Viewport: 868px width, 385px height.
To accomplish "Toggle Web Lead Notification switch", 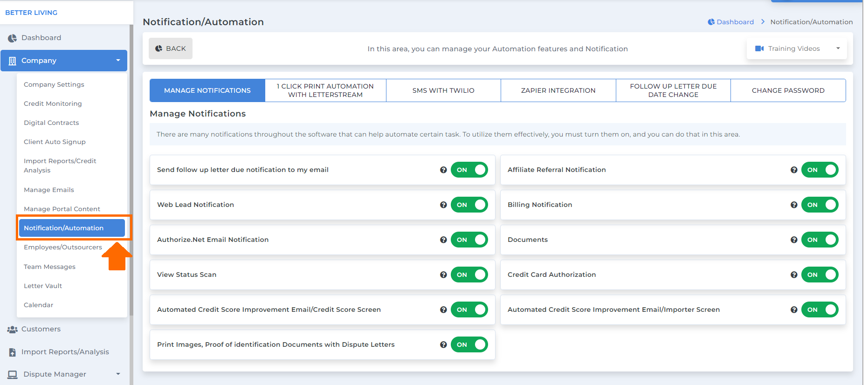I will (469, 205).
